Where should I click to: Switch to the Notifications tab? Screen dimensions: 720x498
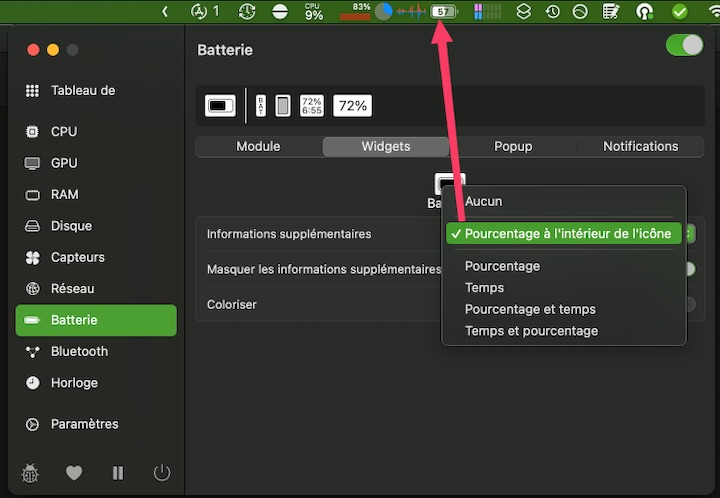640,146
